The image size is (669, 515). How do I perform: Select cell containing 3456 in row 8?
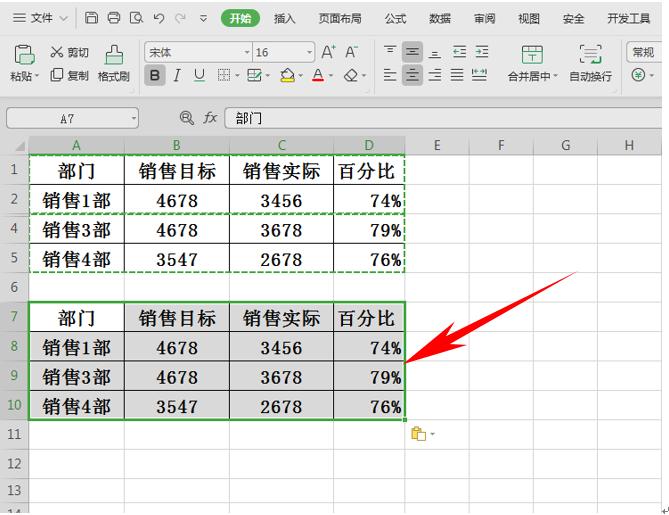tap(281, 347)
